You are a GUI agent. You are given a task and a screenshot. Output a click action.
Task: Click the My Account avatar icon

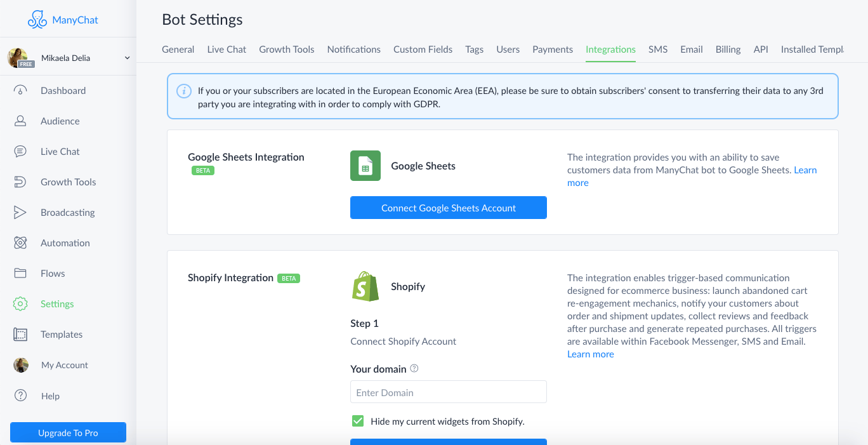point(21,365)
